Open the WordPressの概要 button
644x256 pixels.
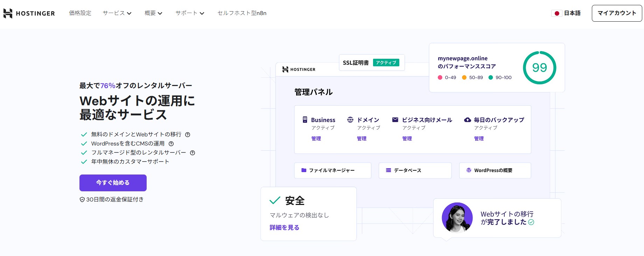point(495,170)
